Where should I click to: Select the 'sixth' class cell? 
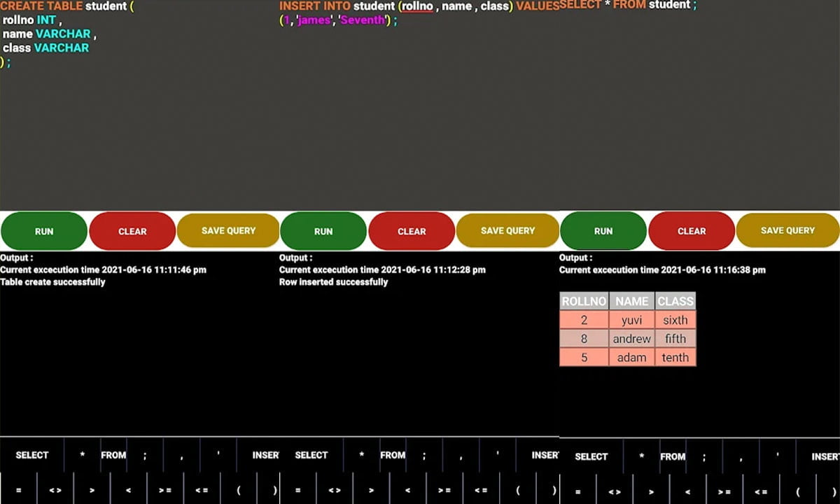675,320
